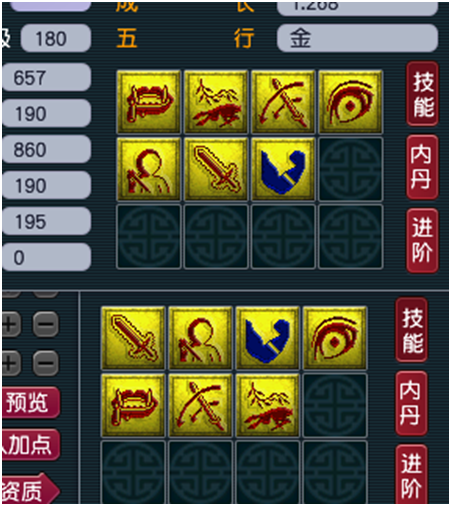Image resolution: width=451 pixels, height=506 pixels.
Task: Click the lower minus stepper button
Action: click(46, 363)
